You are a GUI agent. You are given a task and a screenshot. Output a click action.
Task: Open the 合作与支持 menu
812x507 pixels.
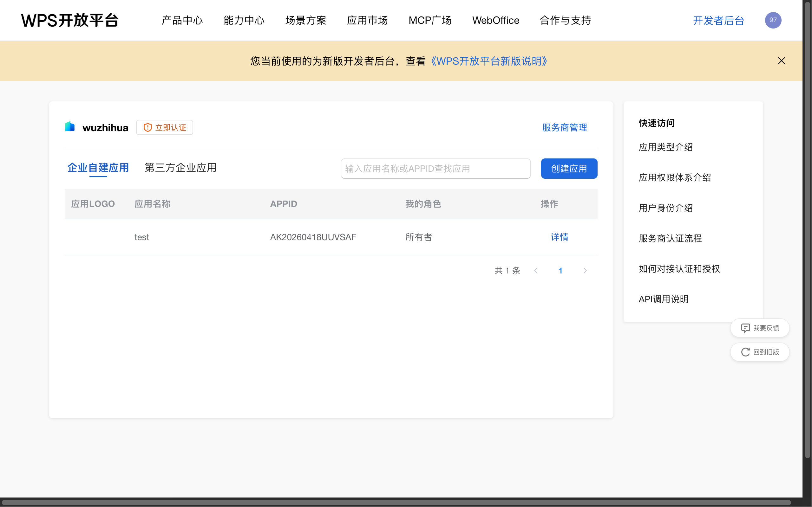pyautogui.click(x=565, y=20)
